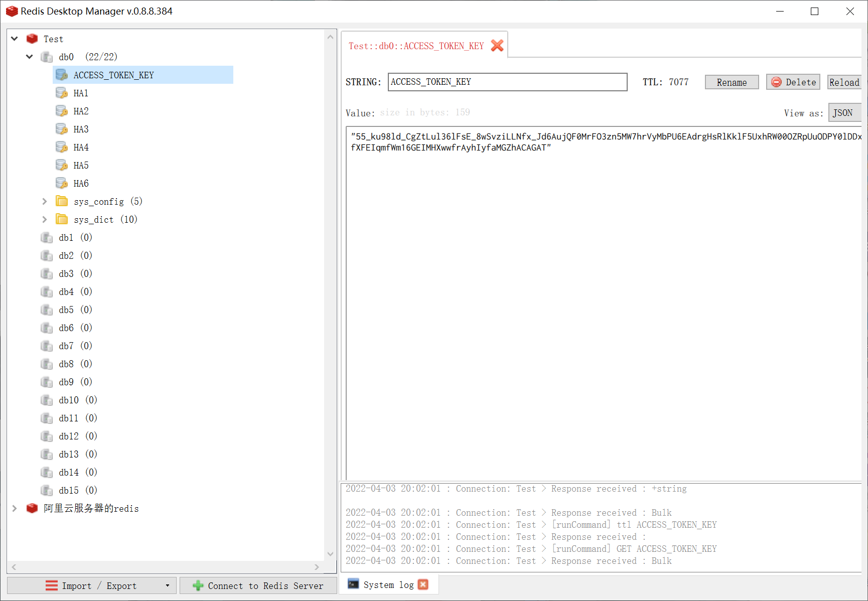
Task: Click the db4 database icon
Action: [47, 291]
